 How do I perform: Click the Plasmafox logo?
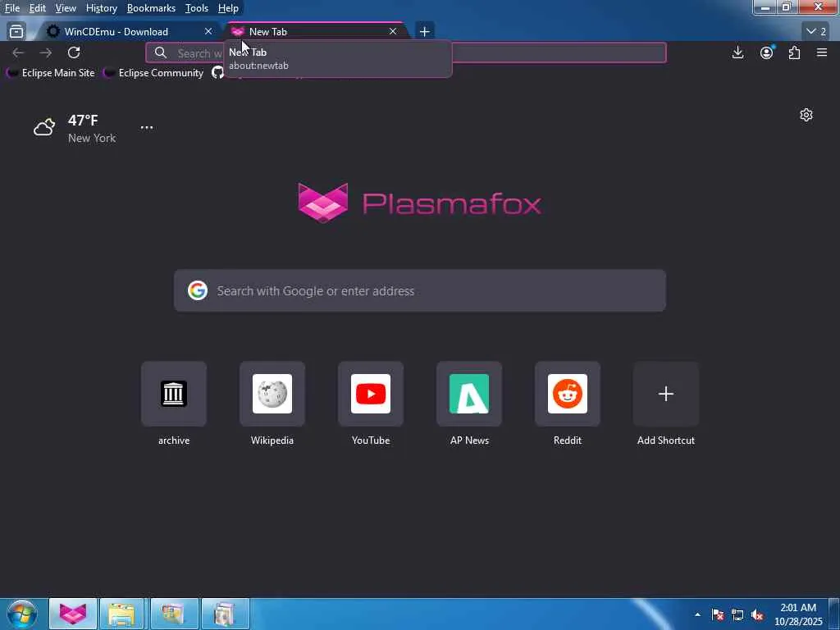coord(419,203)
